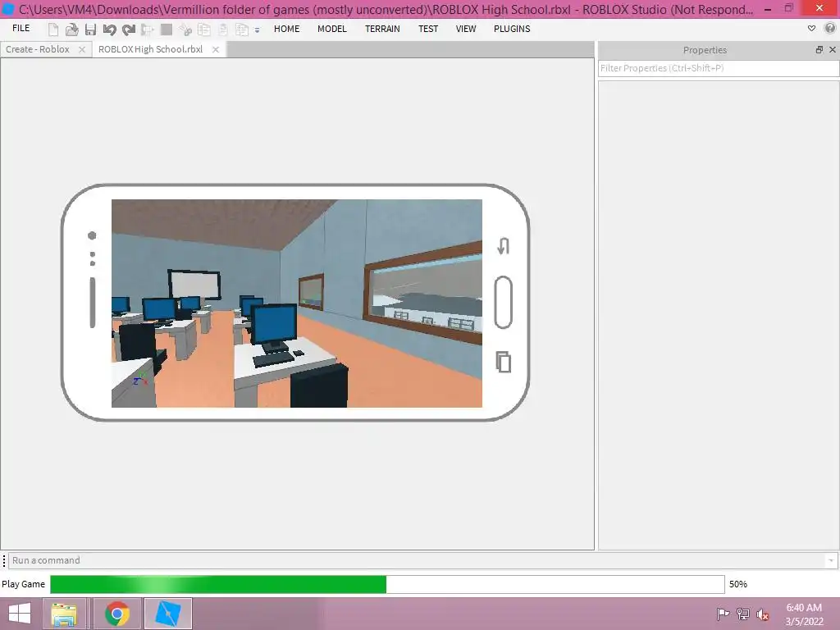Open File Explorer from the taskbar
The width and height of the screenshot is (840, 630).
[x=64, y=614]
